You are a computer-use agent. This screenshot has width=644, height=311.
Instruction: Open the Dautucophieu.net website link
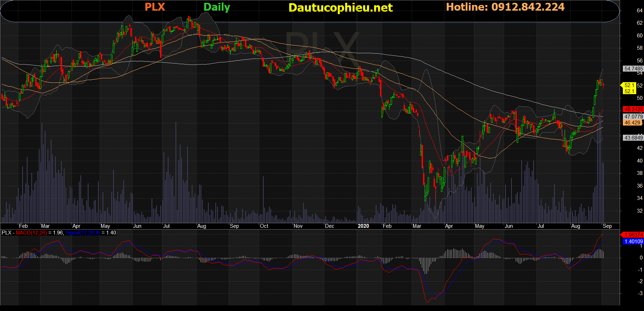coord(340,7)
